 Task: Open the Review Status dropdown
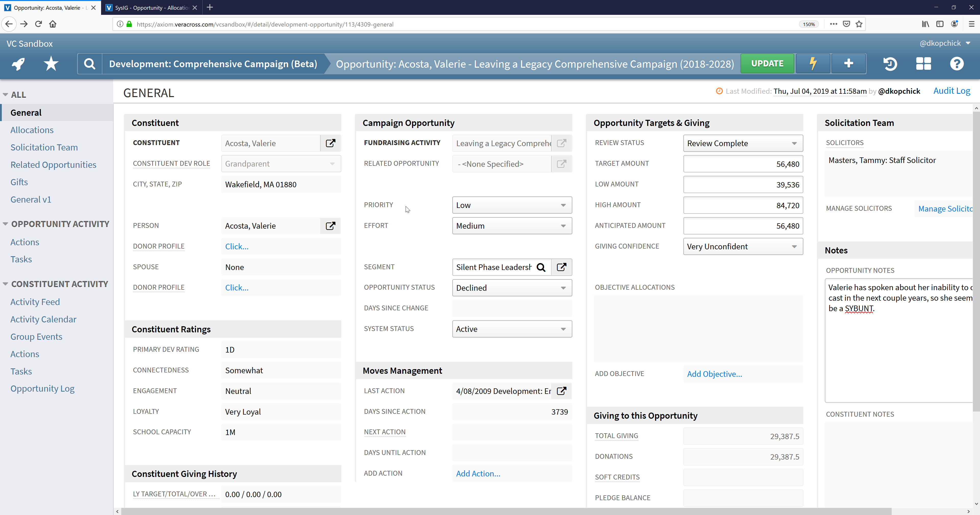(743, 143)
